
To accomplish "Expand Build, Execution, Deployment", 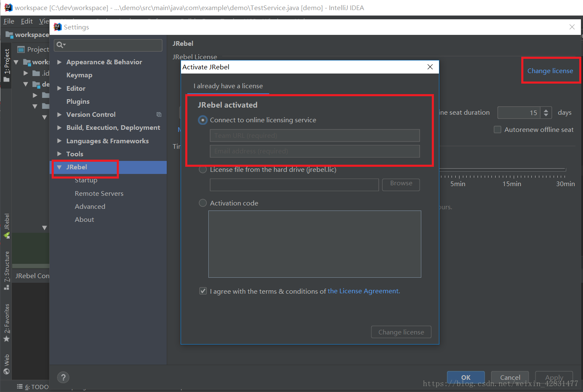I will click(59, 127).
